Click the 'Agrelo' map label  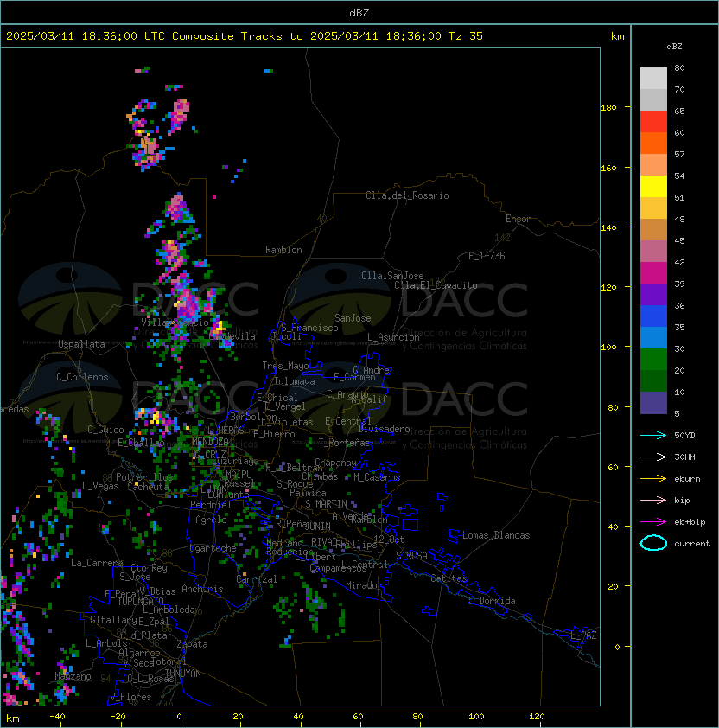[211, 520]
